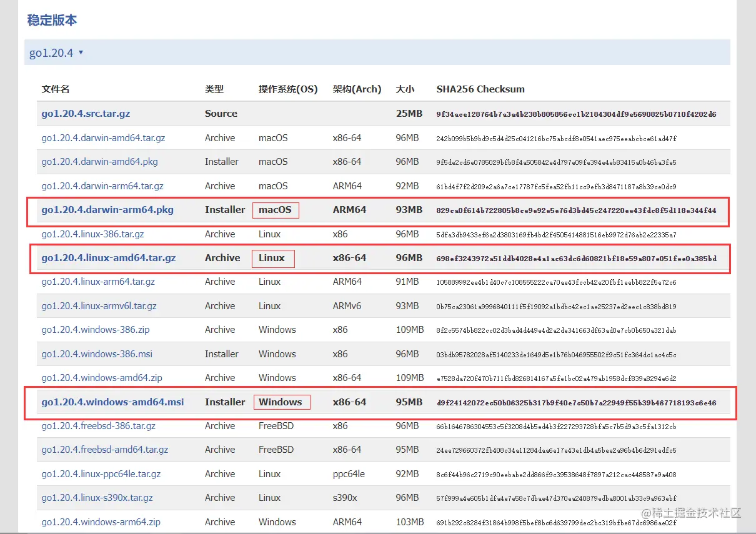Click FreeBSD cell in freebsd-386 row
Image resolution: width=756 pixels, height=534 pixels.
(x=276, y=426)
